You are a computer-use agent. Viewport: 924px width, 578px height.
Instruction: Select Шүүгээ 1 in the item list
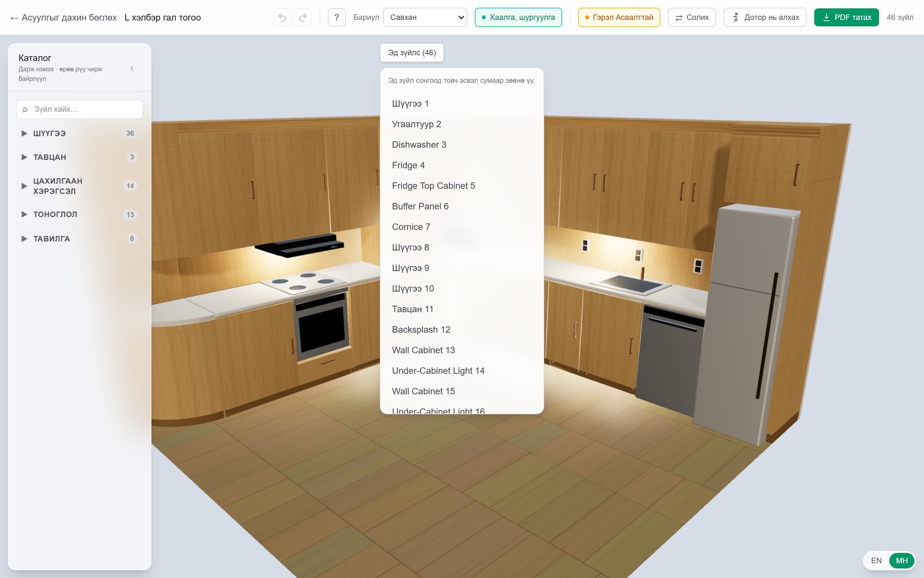tap(462, 104)
